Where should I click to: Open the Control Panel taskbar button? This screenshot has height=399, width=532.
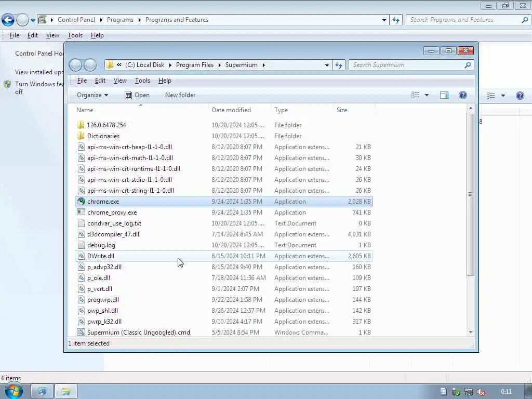42,392
